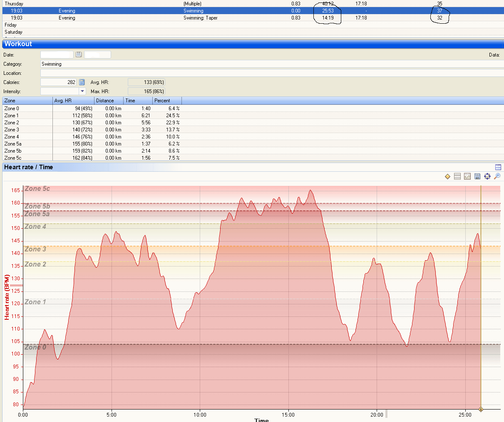This screenshot has height=422, width=504.
Task: Select the yellow diamond marker tool on chart toolbar
Action: click(x=447, y=176)
